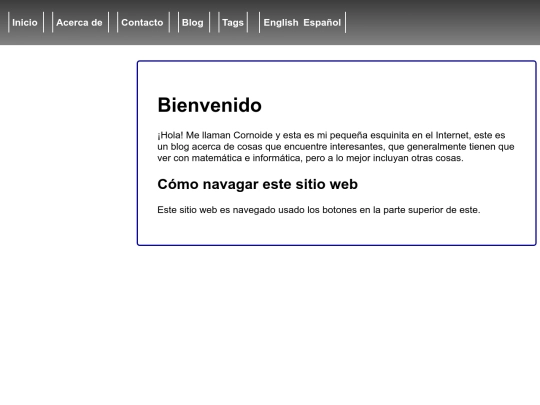Click the Bienvenido heading
This screenshot has width=540, height=405.
209,105
